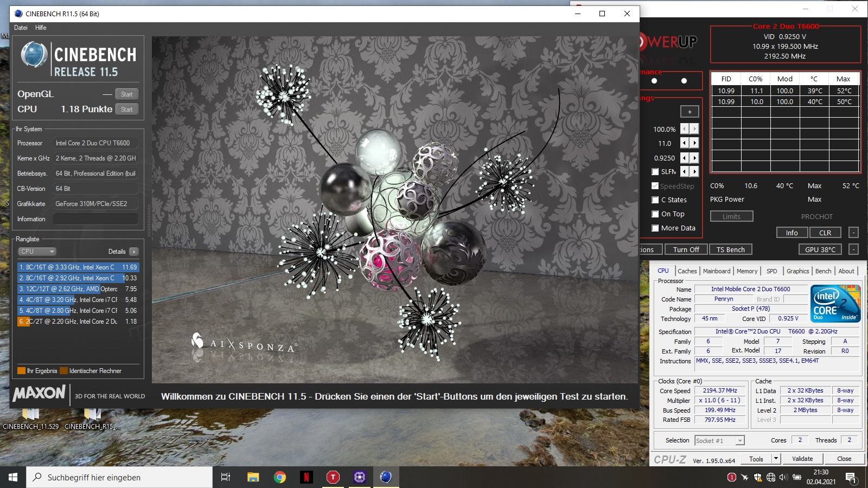Toggle the SLFM checkbox in ThrottleStop
The width and height of the screenshot is (868, 488).
[655, 172]
